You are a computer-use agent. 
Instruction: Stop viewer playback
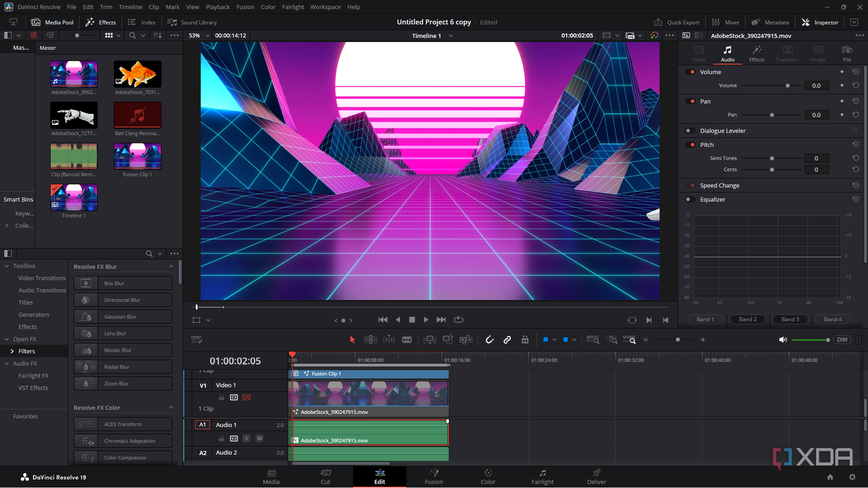point(412,320)
